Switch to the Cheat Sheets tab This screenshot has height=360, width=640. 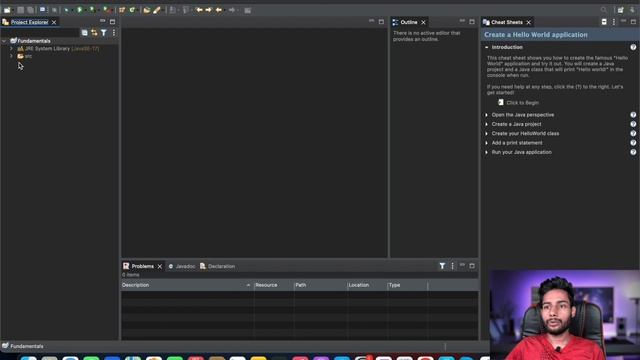click(507, 22)
